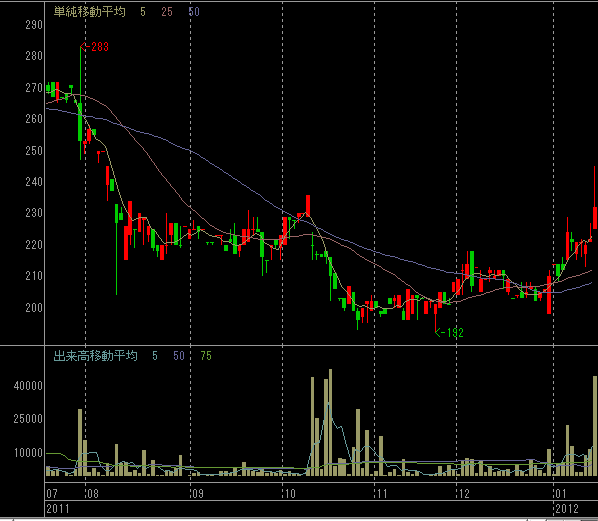This screenshot has height=521, width=598.
Task: Click the 230 price axis label
Action: click(x=34, y=213)
